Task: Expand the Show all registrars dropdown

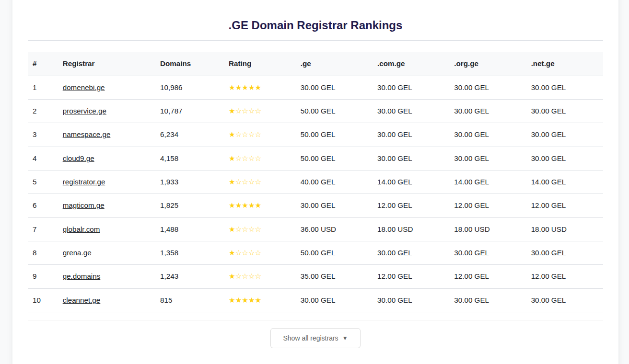Action: point(315,338)
